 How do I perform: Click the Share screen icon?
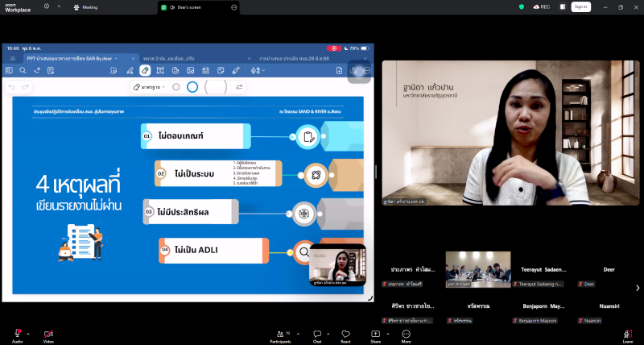point(375,336)
